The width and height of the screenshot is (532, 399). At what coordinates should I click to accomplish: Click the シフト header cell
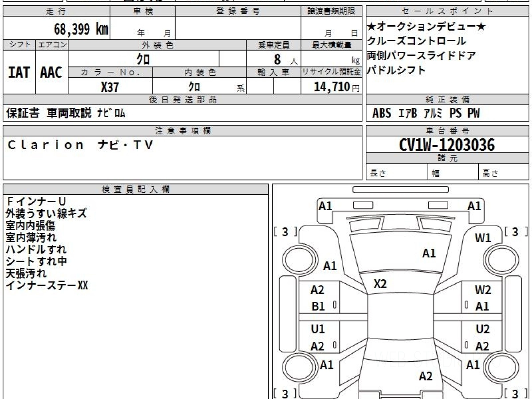coord(20,45)
